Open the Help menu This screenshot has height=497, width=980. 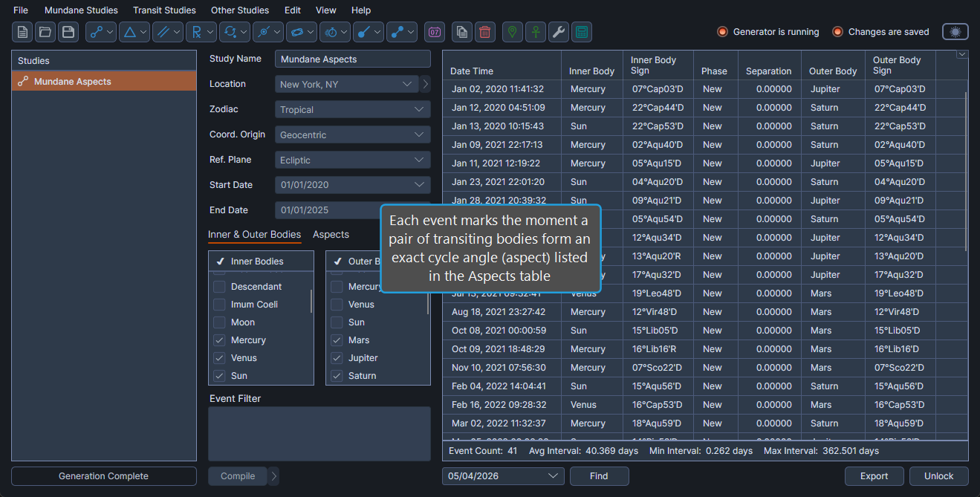pyautogui.click(x=361, y=10)
